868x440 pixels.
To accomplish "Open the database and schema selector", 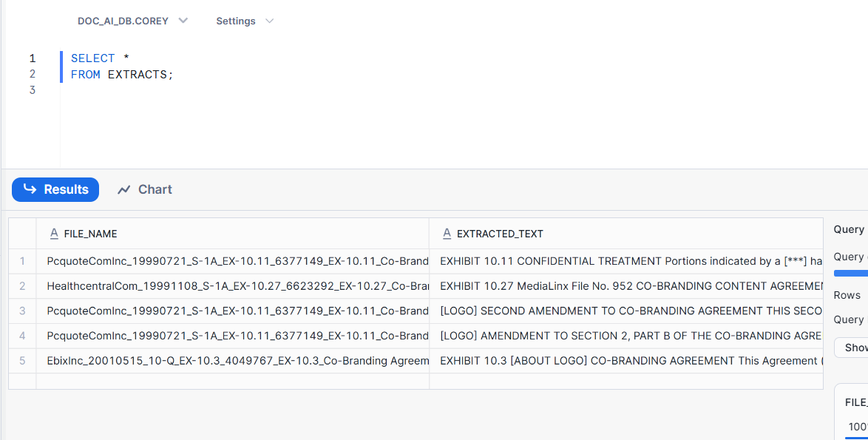I will pyautogui.click(x=133, y=21).
